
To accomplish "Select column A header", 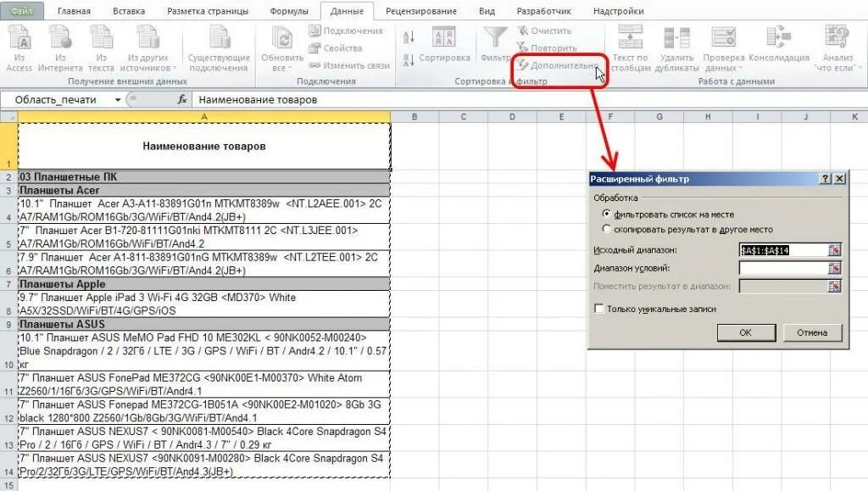I will click(x=203, y=117).
